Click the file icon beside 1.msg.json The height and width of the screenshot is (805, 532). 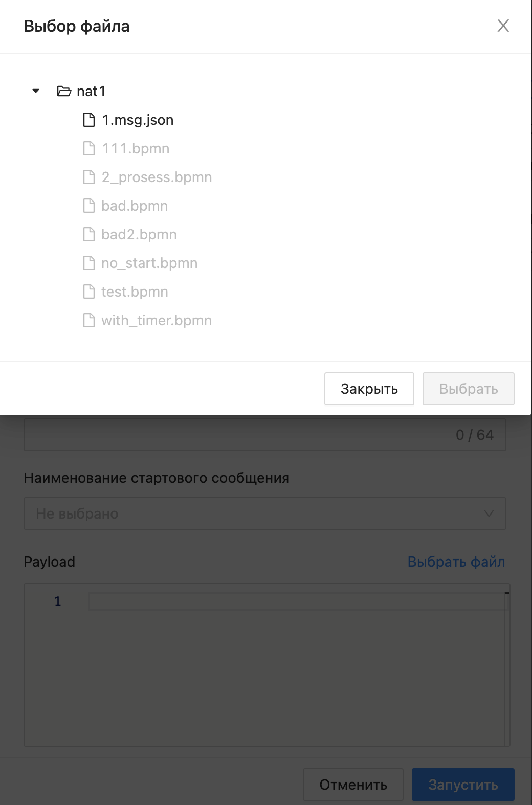point(89,120)
